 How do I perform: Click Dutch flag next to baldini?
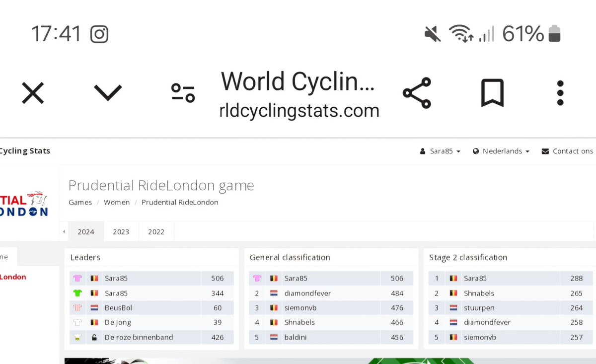point(274,337)
